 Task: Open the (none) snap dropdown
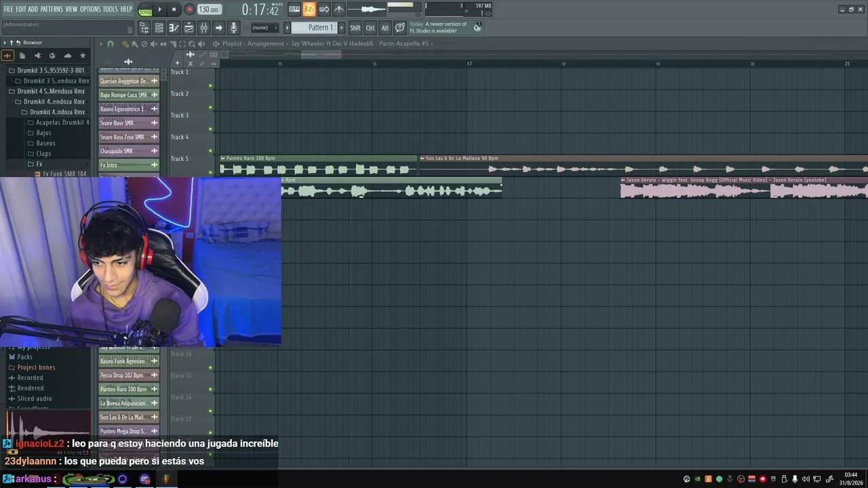[264, 28]
